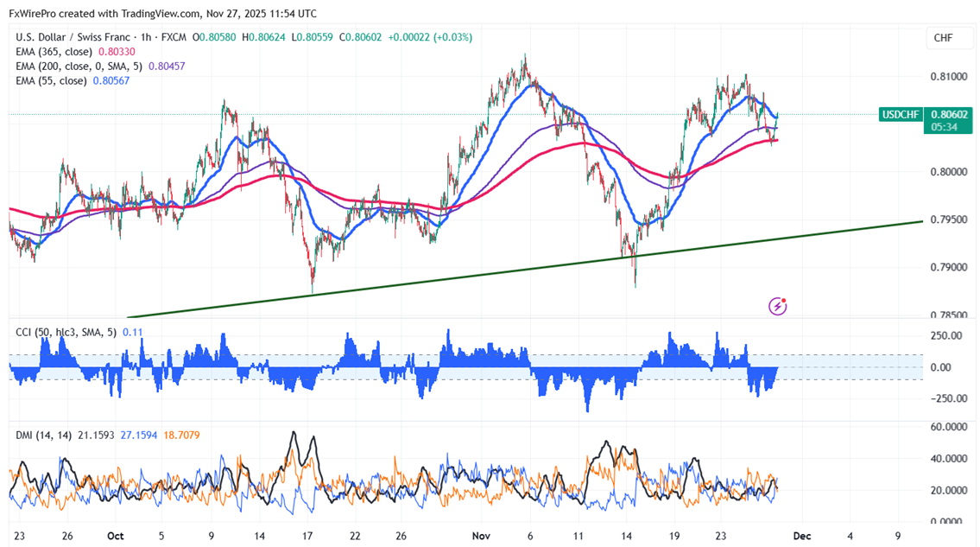The image size is (980, 547).
Task: Click the DMI value 21.1593
Action: [x=96, y=435]
